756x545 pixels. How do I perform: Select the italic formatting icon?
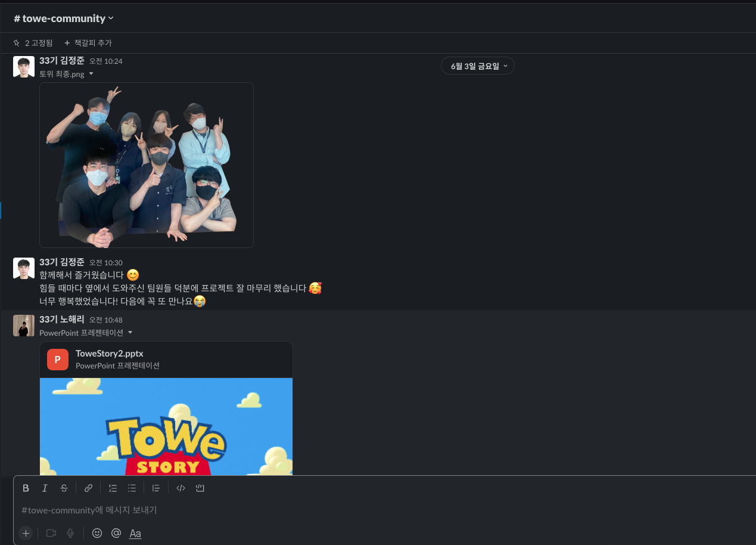point(45,488)
